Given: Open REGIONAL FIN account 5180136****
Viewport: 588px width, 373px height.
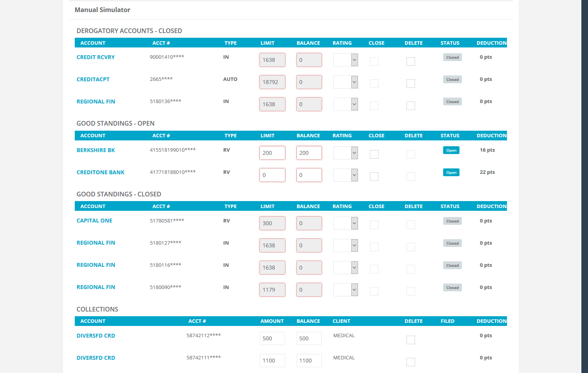Looking at the screenshot, I should click(96, 102).
